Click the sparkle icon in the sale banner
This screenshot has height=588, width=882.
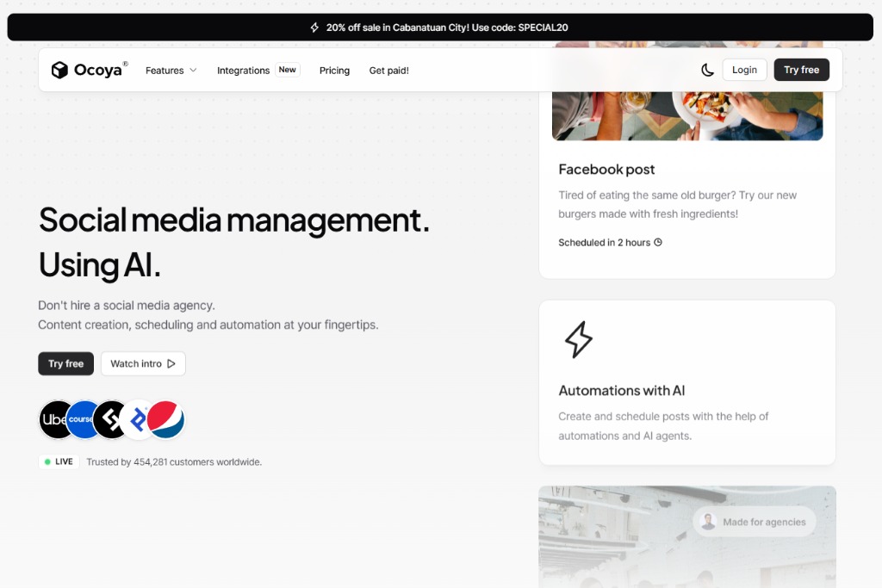(314, 28)
